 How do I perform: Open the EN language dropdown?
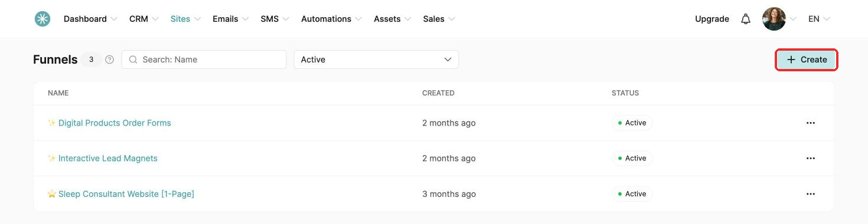[x=819, y=19]
